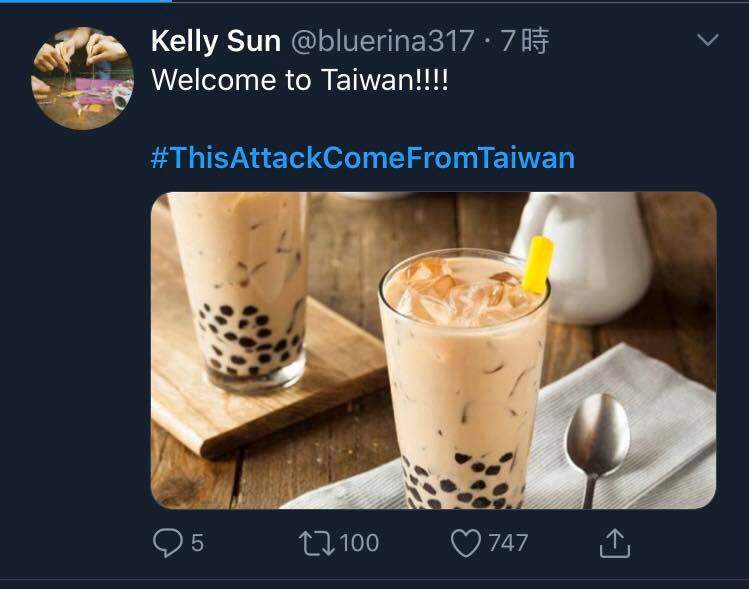Image resolution: width=749 pixels, height=589 pixels.
Task: Tap the share upload icon
Action: pos(615,543)
